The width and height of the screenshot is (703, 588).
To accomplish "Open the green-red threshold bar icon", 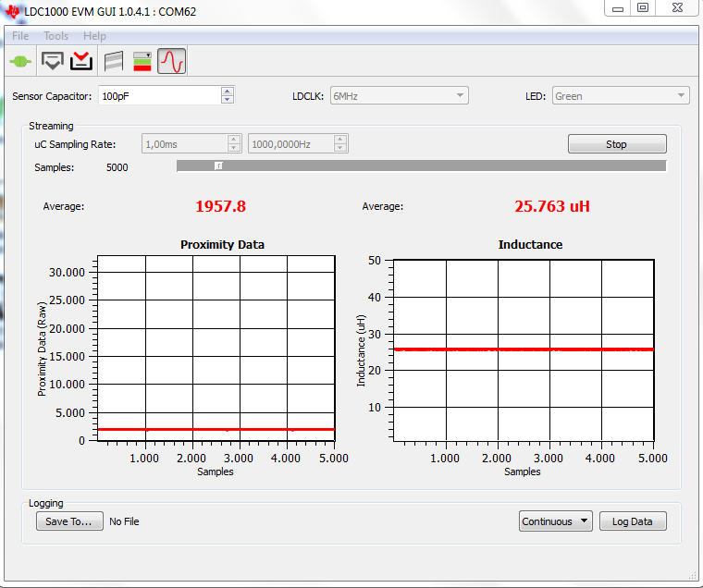I will coord(142,61).
